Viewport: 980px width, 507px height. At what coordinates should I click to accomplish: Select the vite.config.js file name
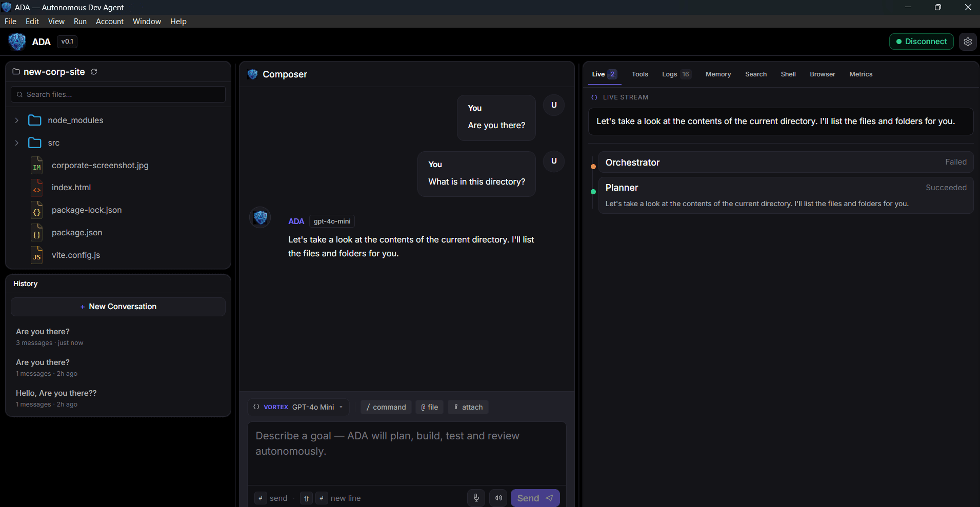tap(76, 255)
